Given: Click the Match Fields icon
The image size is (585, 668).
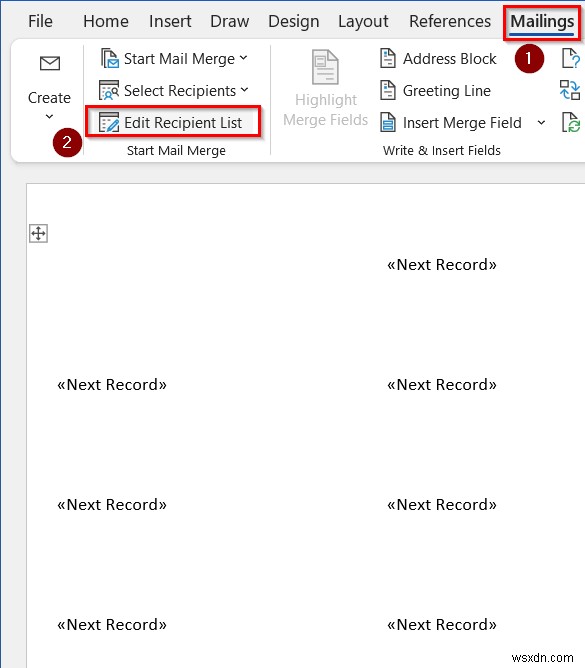Looking at the screenshot, I should coord(570,90).
